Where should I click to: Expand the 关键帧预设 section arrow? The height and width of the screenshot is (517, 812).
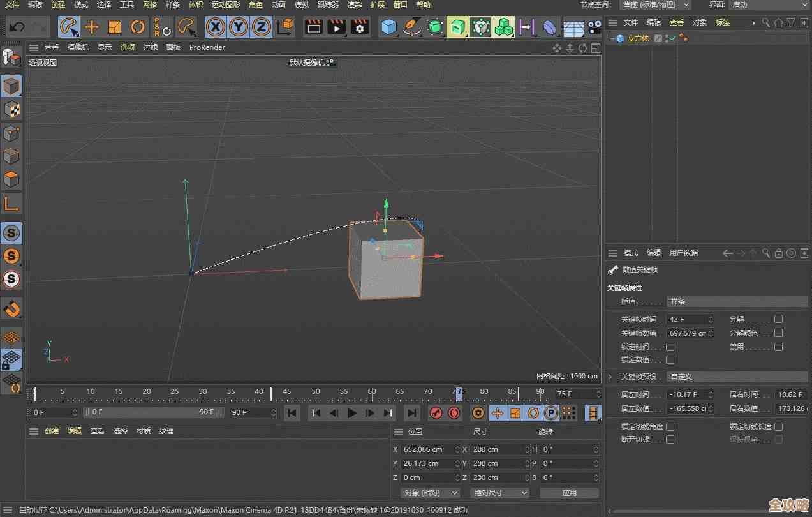point(610,377)
